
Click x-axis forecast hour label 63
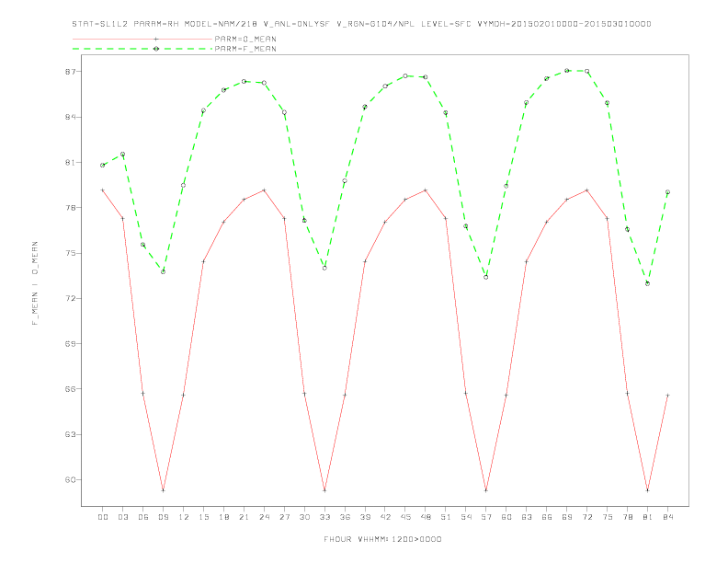coord(527,517)
